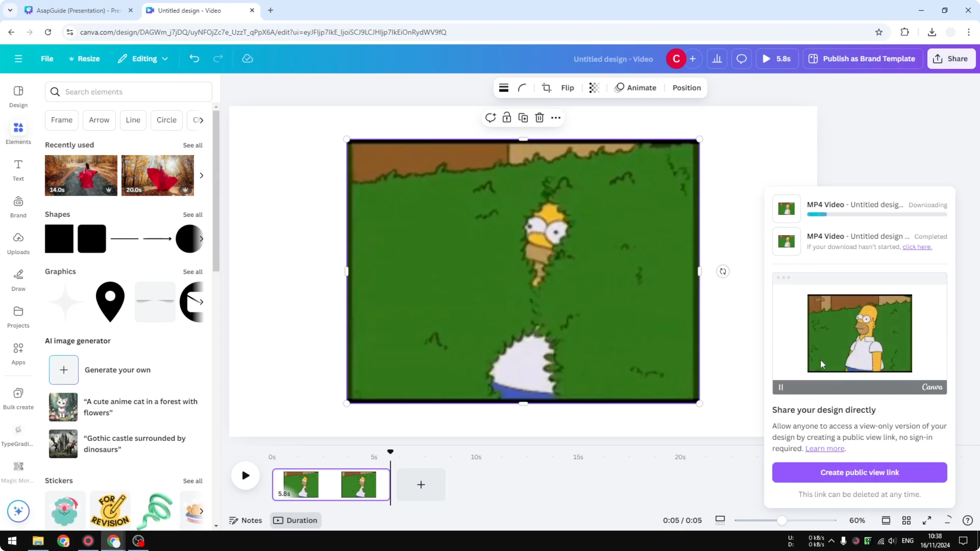
Task: Open the Editing mode dropdown
Action: (143, 59)
